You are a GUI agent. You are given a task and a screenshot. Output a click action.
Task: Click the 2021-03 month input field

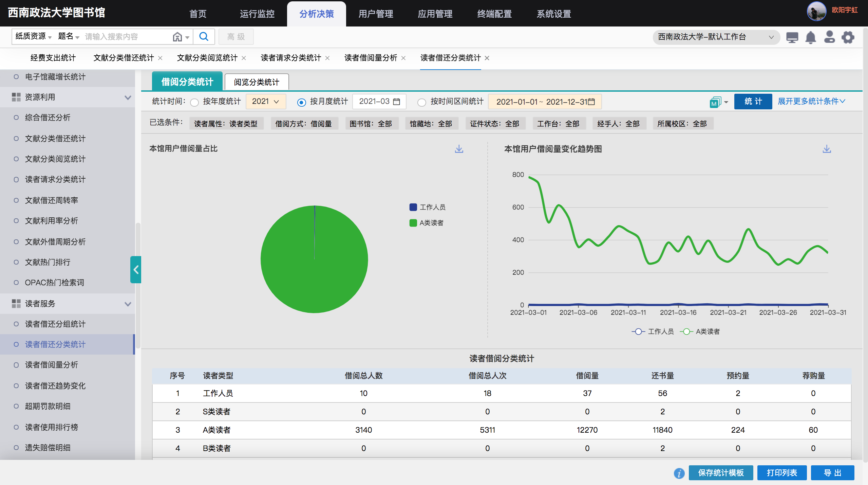coord(379,102)
